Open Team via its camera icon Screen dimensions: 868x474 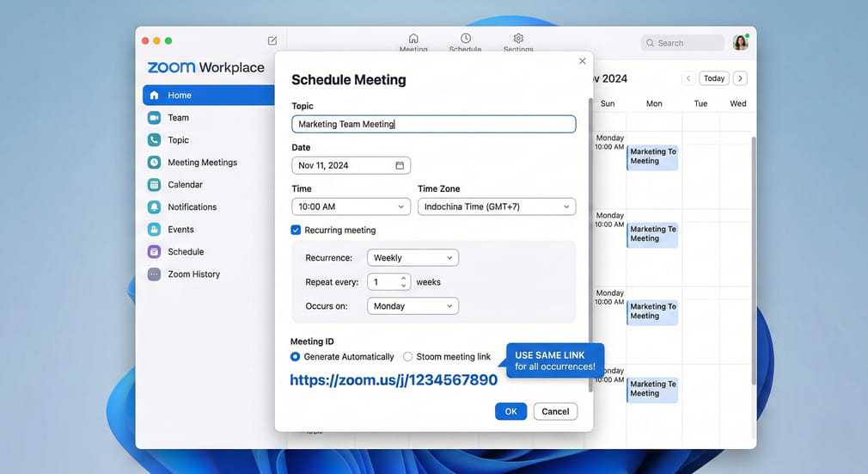click(154, 118)
